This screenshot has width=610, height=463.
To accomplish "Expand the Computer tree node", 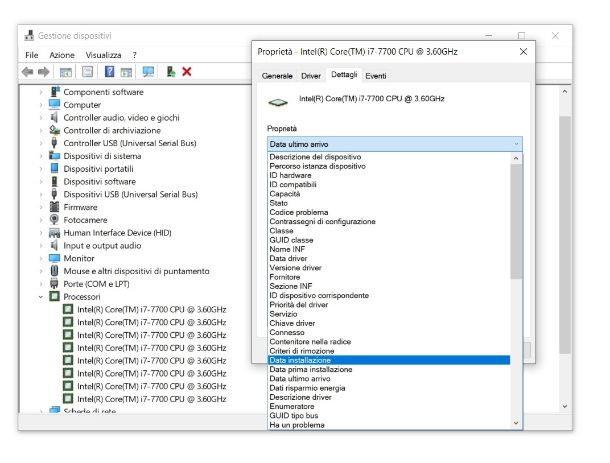I will (x=41, y=105).
